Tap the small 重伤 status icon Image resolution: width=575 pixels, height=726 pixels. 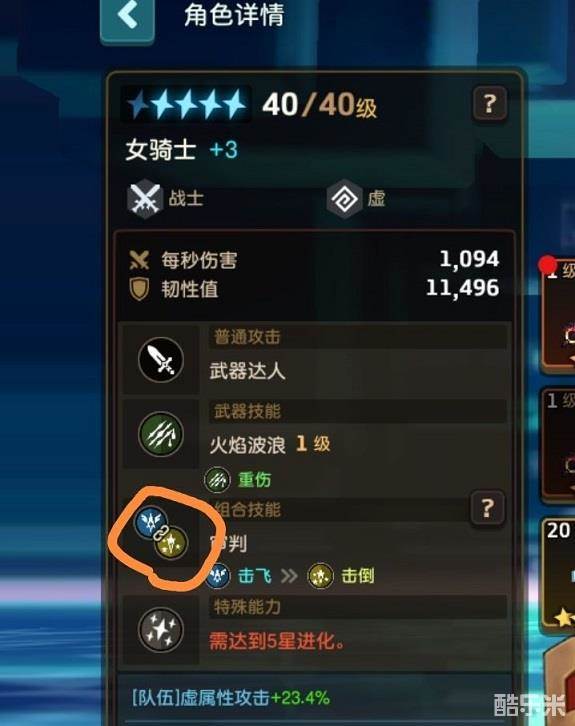point(217,479)
